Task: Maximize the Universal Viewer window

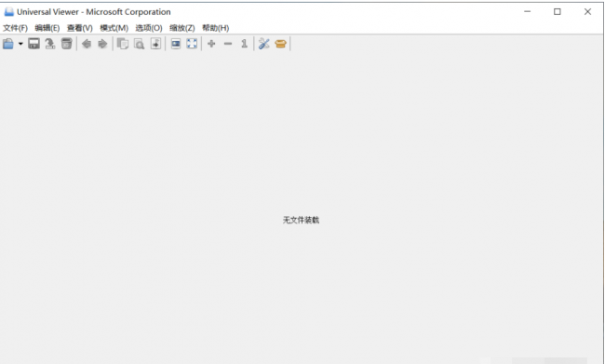Action: point(558,12)
